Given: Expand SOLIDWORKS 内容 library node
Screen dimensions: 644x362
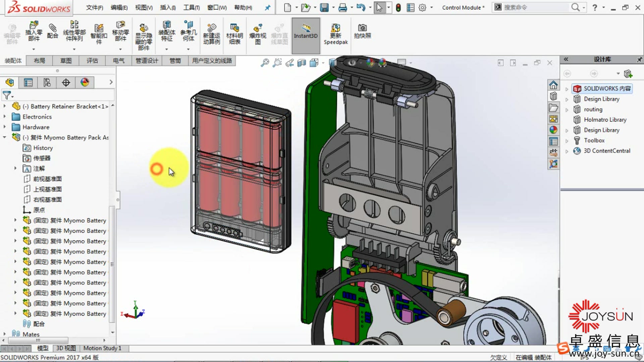Looking at the screenshot, I should (x=567, y=89).
